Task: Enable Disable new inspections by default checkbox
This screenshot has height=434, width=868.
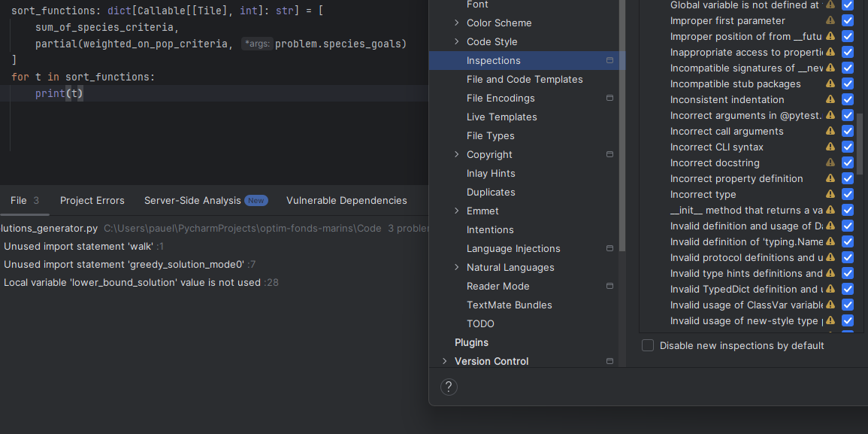Action: [648, 345]
